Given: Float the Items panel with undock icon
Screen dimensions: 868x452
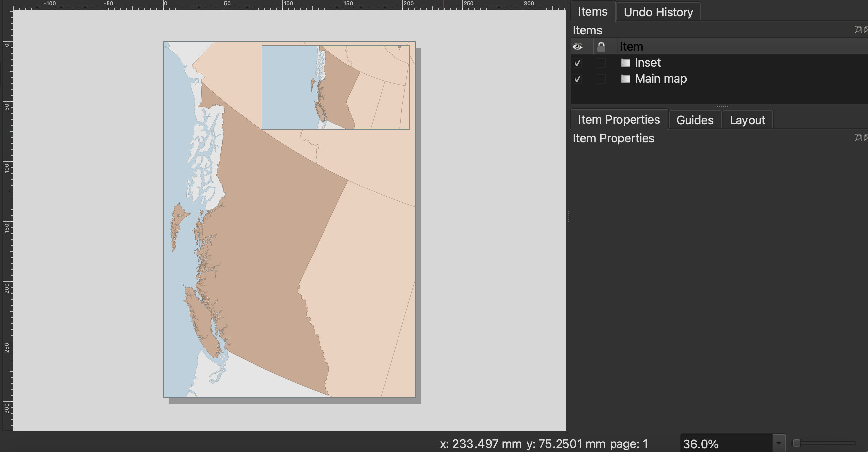Looking at the screenshot, I should pyautogui.click(x=858, y=30).
